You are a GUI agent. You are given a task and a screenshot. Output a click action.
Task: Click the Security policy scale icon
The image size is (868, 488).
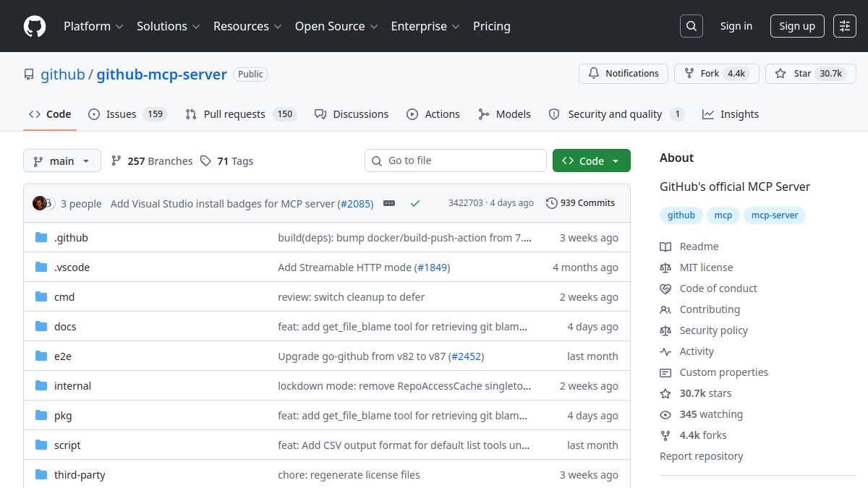[x=665, y=330]
